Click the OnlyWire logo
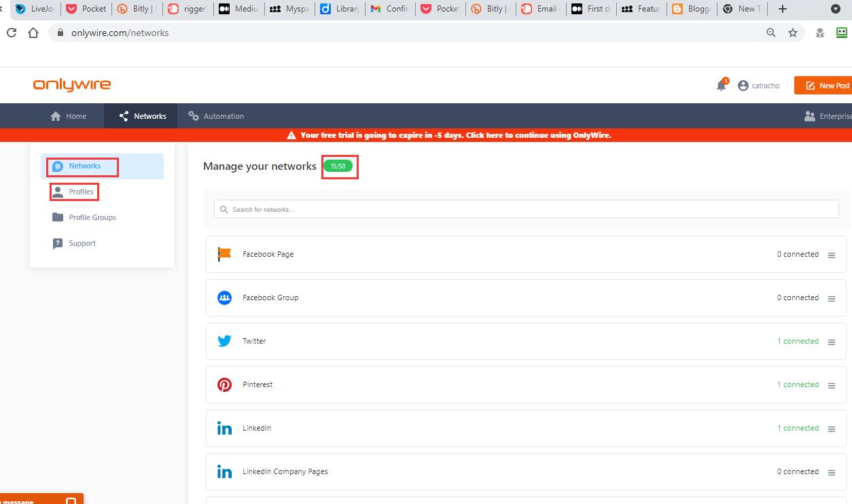Image resolution: width=852 pixels, height=504 pixels. pos(71,85)
